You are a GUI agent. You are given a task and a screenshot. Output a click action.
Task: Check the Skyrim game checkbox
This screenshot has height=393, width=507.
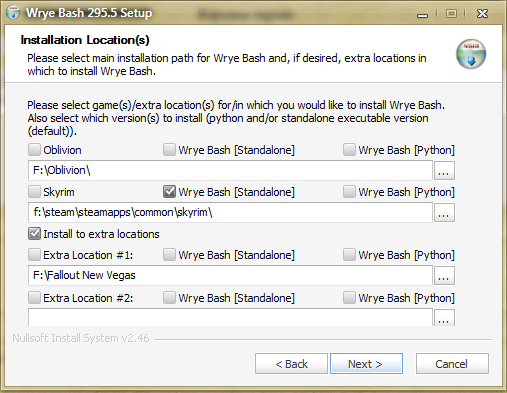34,192
